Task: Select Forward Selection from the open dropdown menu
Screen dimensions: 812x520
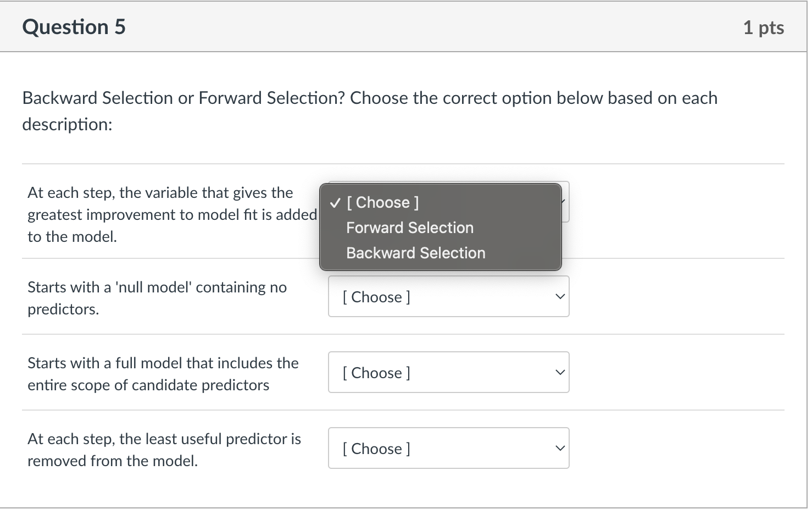Action: 409,227
